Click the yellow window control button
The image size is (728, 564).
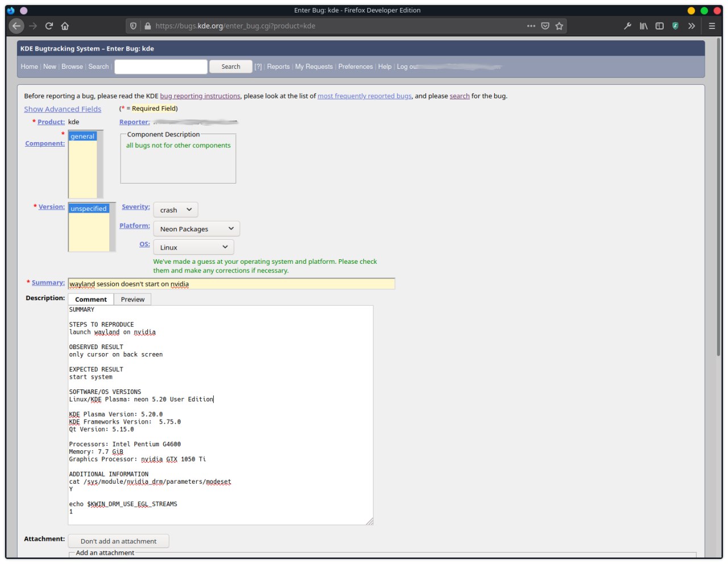692,10
